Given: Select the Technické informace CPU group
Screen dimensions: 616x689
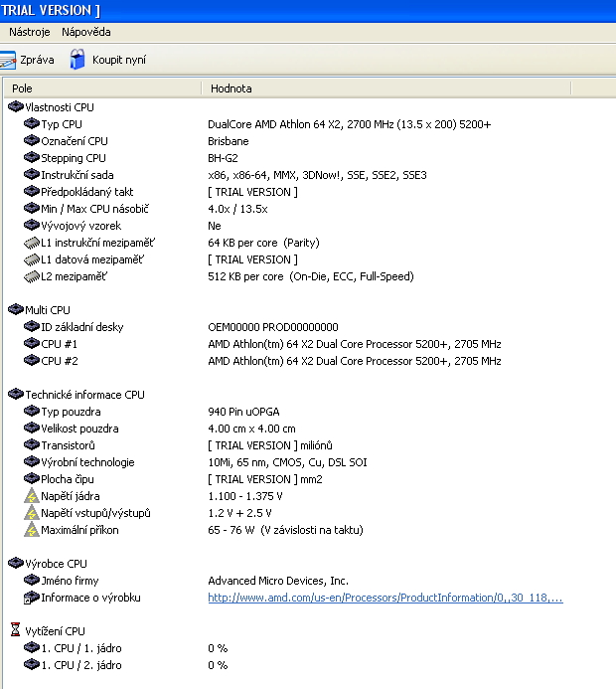Looking at the screenshot, I should pos(84,395).
